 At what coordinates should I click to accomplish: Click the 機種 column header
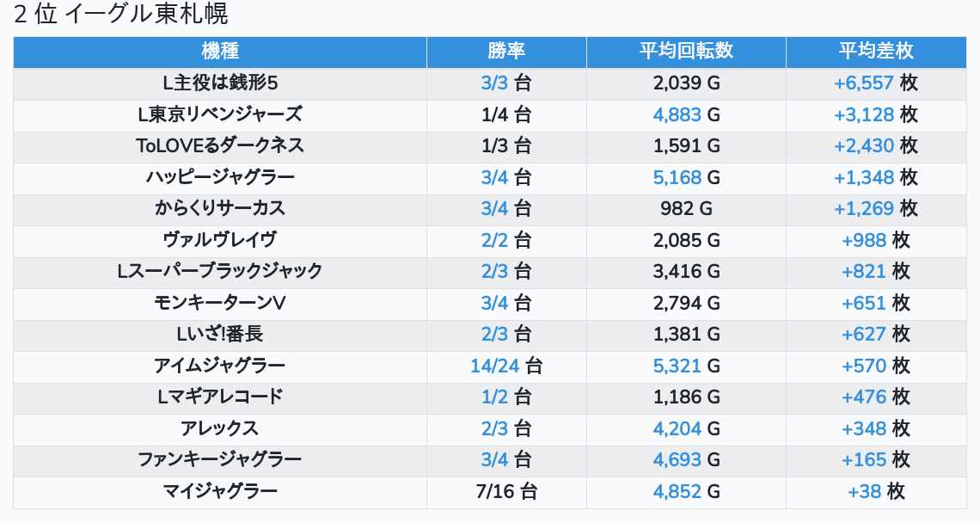pos(220,52)
